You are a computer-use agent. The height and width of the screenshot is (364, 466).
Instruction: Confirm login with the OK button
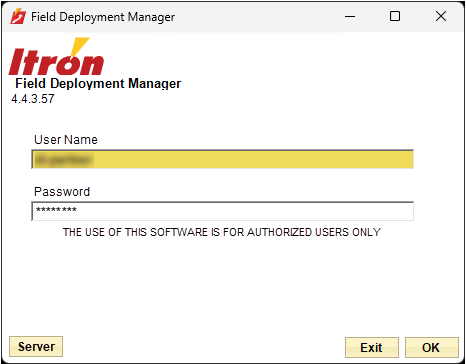tap(432, 348)
